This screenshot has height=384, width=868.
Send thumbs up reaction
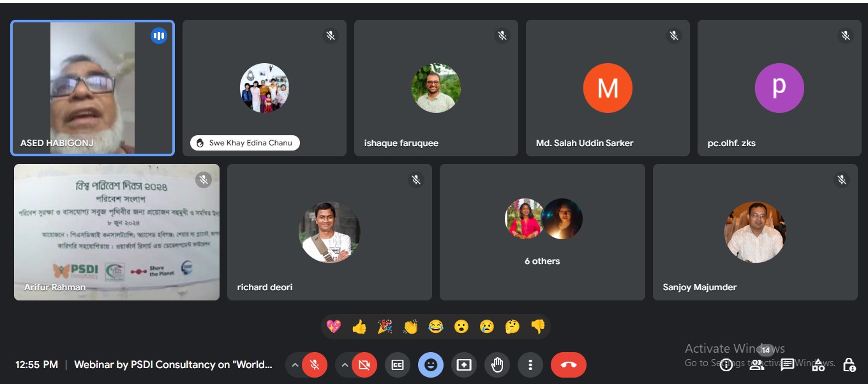[359, 327]
